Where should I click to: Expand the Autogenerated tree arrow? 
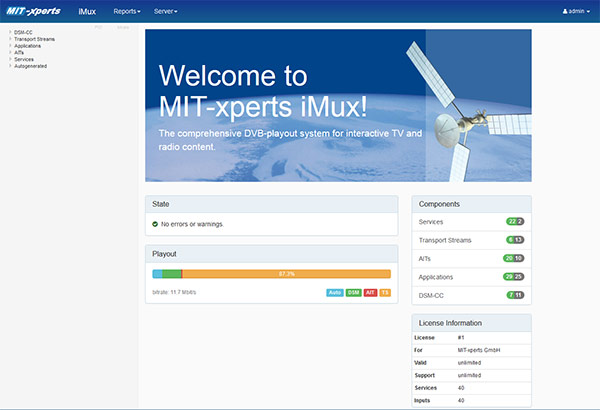10,66
